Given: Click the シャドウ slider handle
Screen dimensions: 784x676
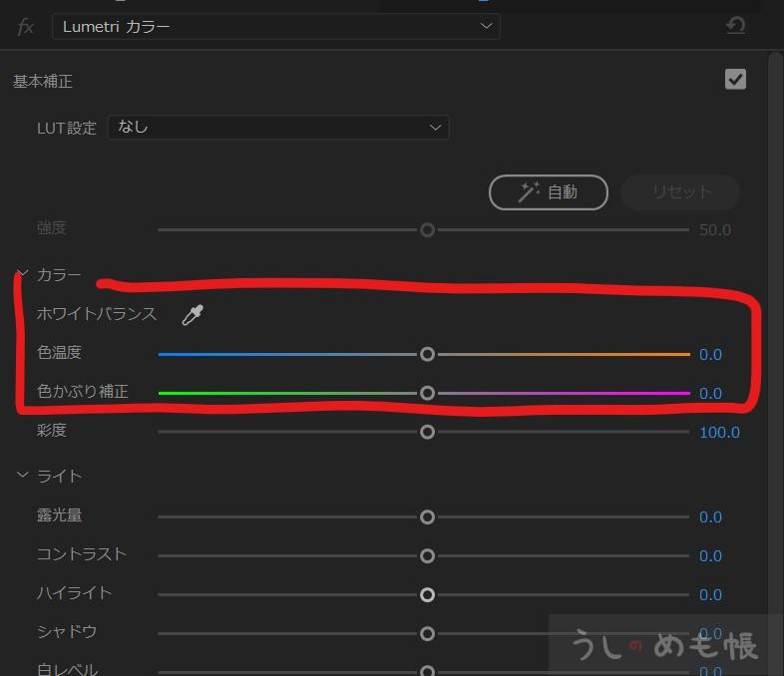Looking at the screenshot, I should tap(427, 633).
